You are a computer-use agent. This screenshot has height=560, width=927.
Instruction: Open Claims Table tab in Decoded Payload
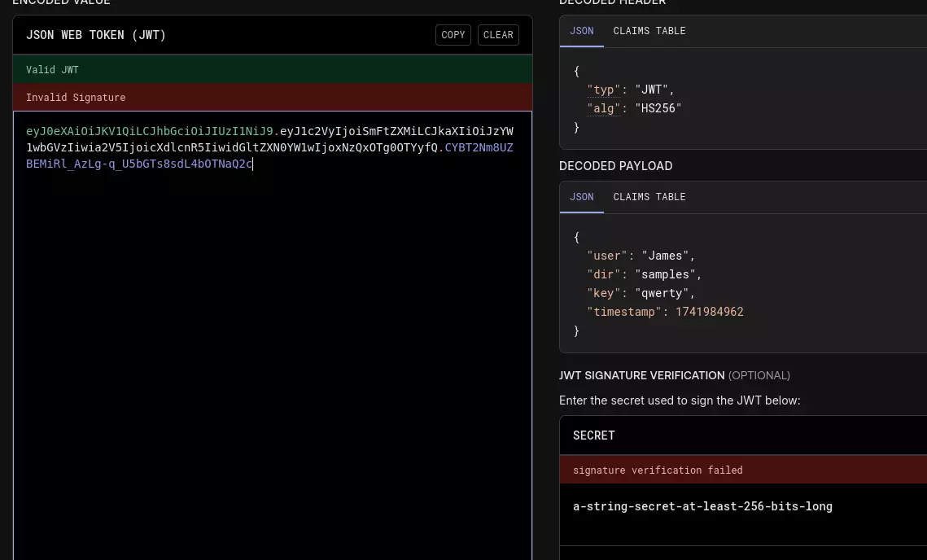tap(649, 197)
